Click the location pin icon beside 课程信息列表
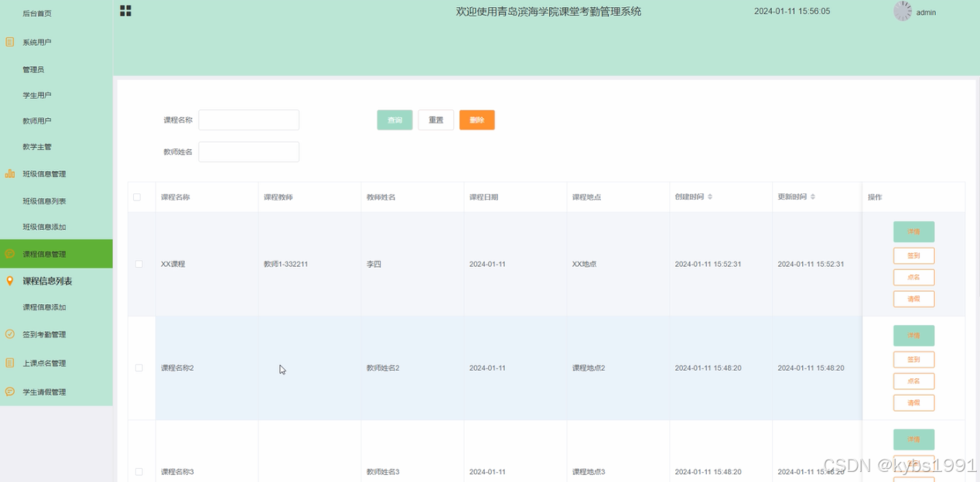Viewport: 980px width, 482px height. 10,281
